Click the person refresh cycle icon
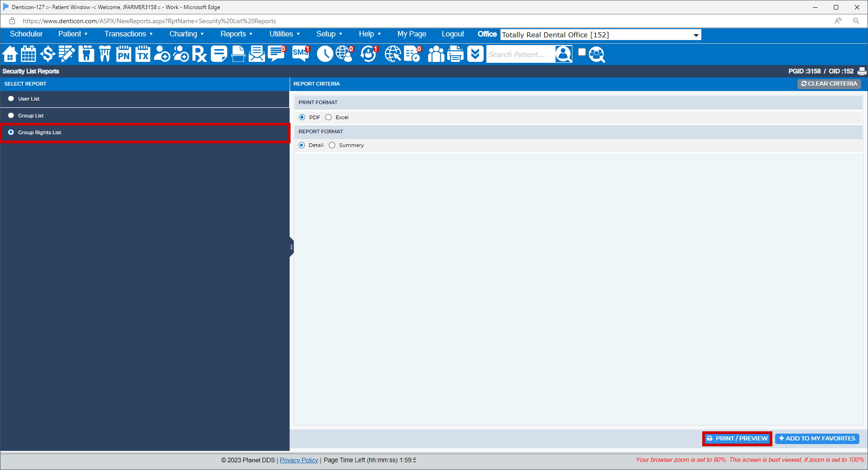This screenshot has width=868, height=470. 369,54
